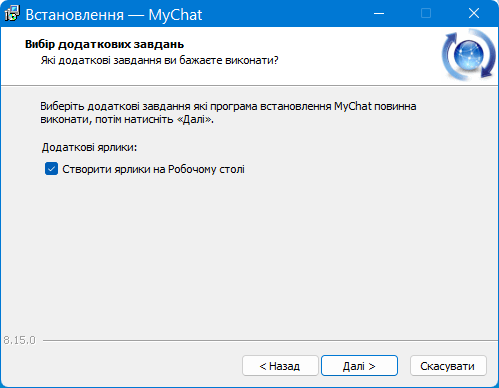Click the text "Які додаткові завдання ви бажаєте виконати?"
Screen dimensions: 499x388
coord(159,60)
